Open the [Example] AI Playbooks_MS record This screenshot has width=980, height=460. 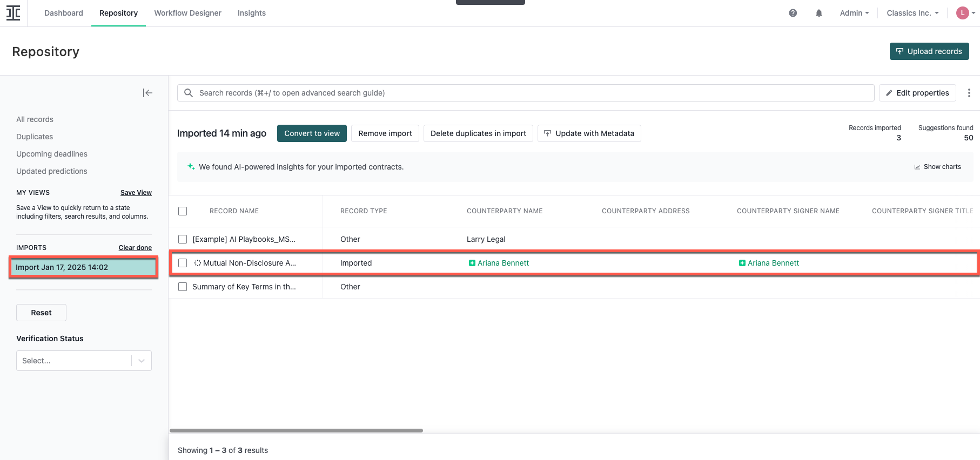244,239
